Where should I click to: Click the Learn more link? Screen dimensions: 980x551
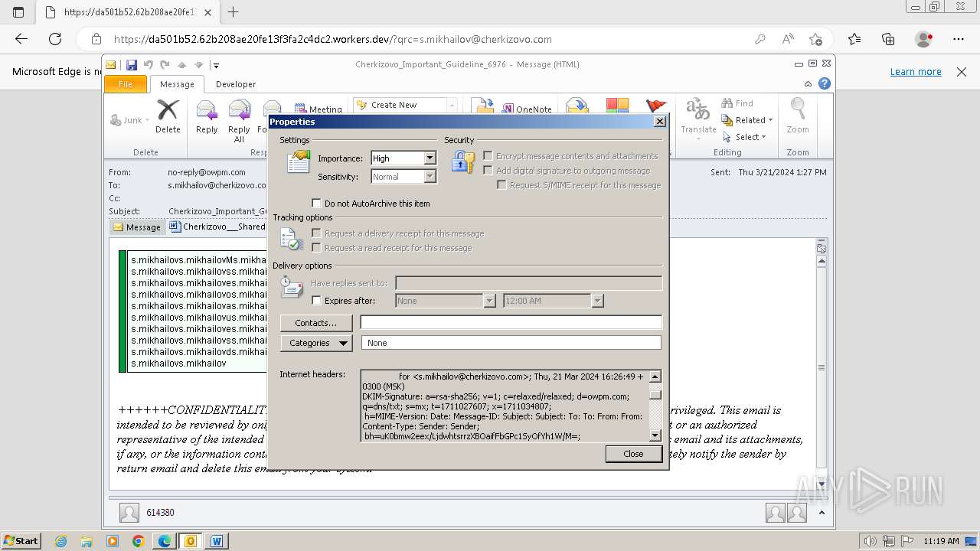coord(916,72)
